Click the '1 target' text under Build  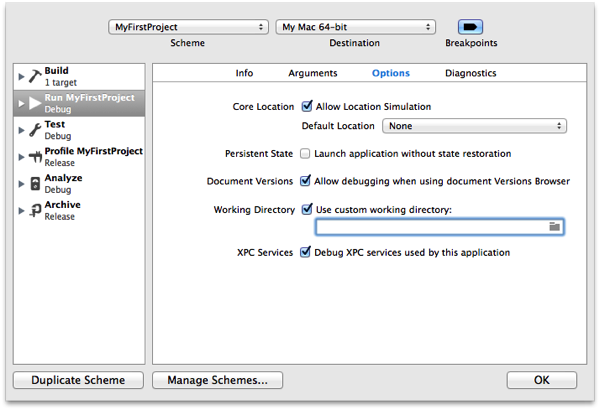60,82
